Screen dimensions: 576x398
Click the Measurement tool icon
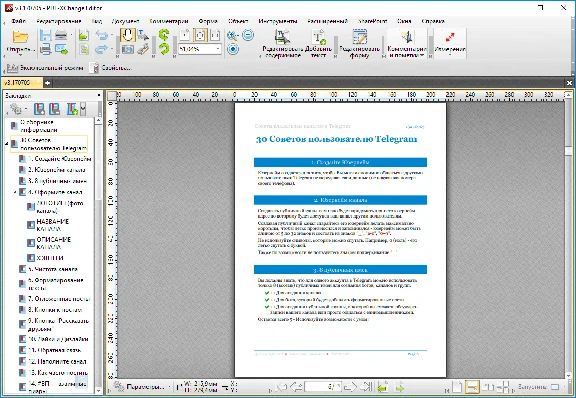tap(450, 43)
